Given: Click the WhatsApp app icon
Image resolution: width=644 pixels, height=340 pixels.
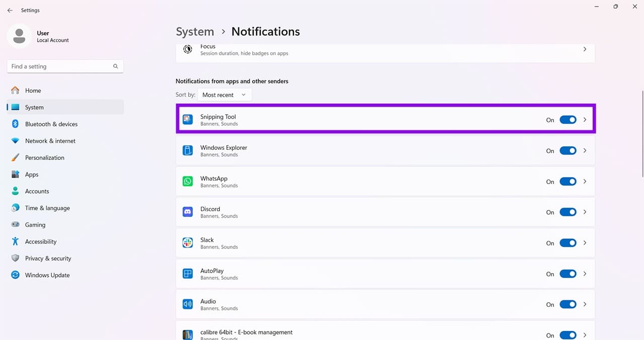Looking at the screenshot, I should (188, 182).
